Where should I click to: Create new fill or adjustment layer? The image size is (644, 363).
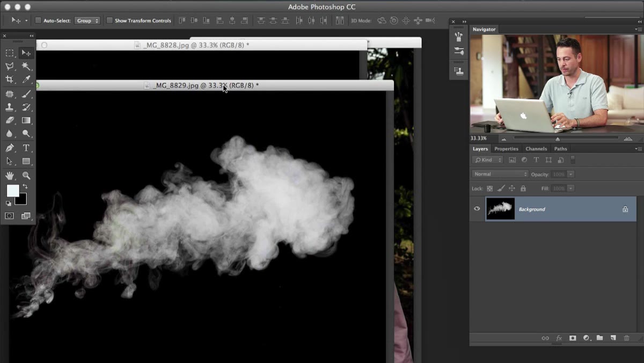tap(586, 338)
